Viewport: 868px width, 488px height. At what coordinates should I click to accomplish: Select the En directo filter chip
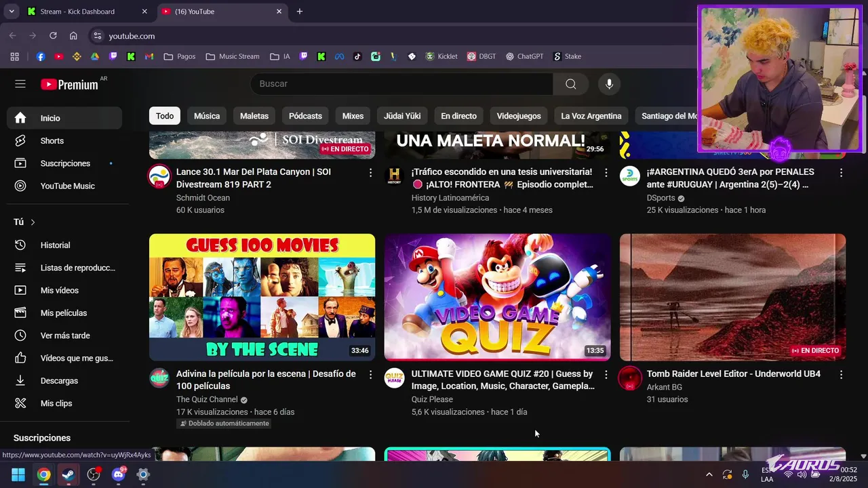click(458, 116)
